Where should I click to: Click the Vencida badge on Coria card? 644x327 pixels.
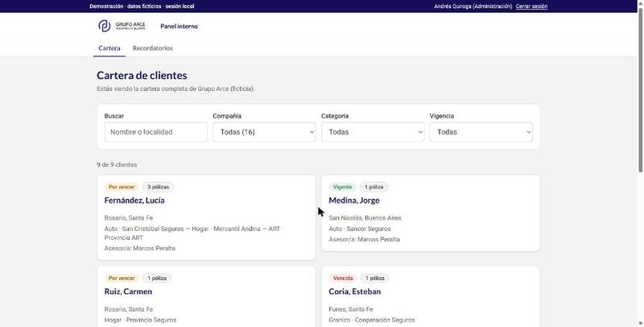343,278
